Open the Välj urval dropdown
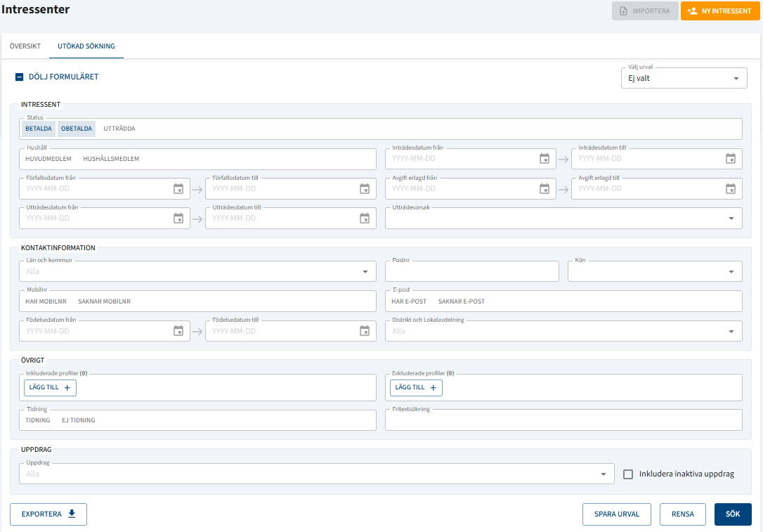This screenshot has width=763, height=532. point(684,79)
